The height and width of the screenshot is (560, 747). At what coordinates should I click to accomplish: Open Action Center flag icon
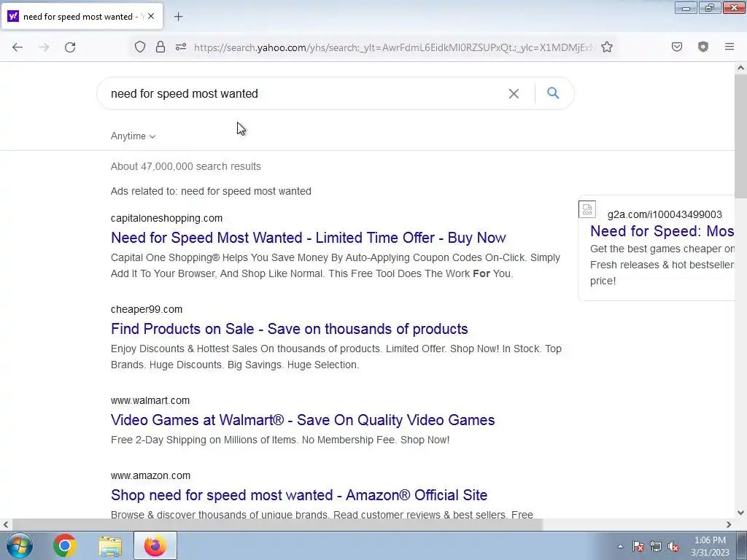click(x=638, y=546)
